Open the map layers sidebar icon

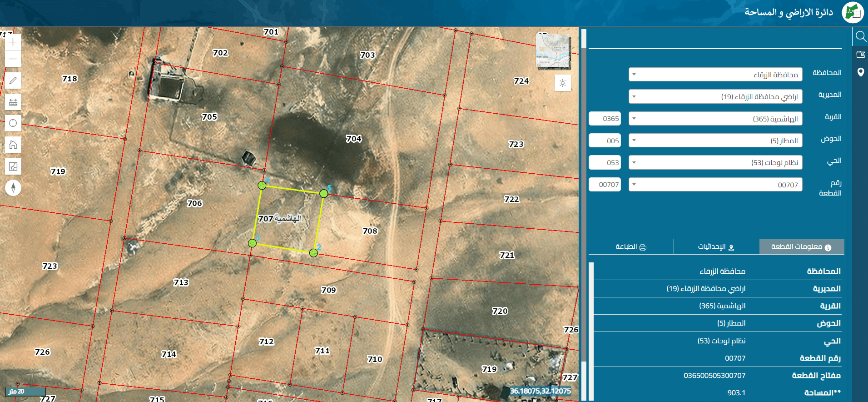coord(860,55)
